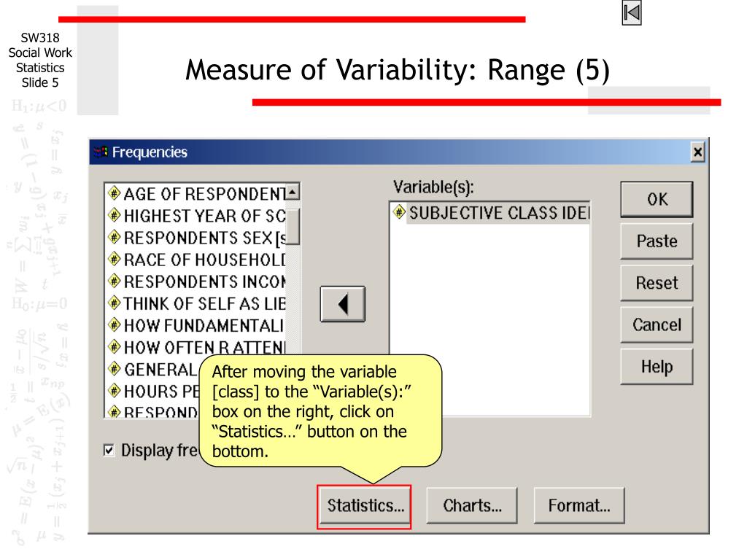
Task: Cancel the Frequencies dialog
Action: [657, 324]
